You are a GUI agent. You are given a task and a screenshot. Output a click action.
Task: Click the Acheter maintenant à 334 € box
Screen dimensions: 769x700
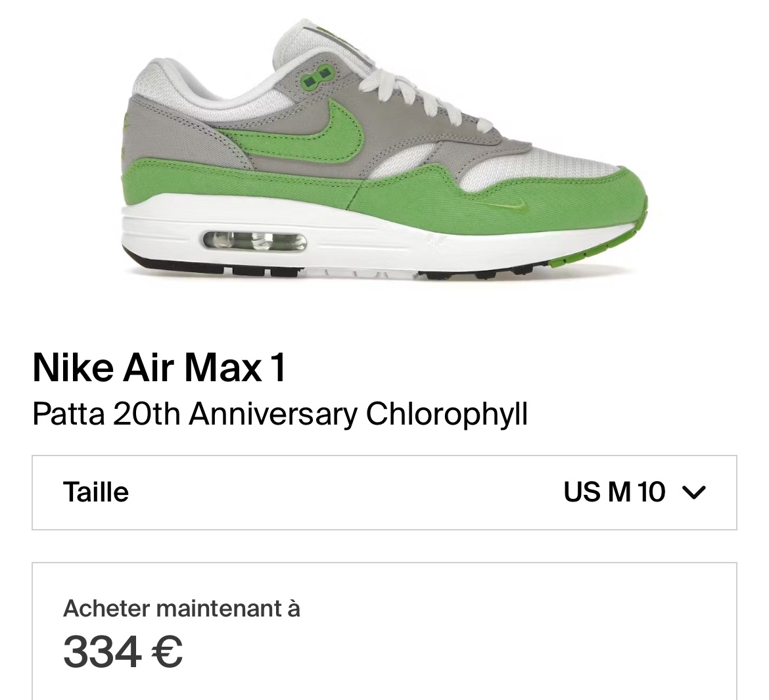[x=384, y=632]
